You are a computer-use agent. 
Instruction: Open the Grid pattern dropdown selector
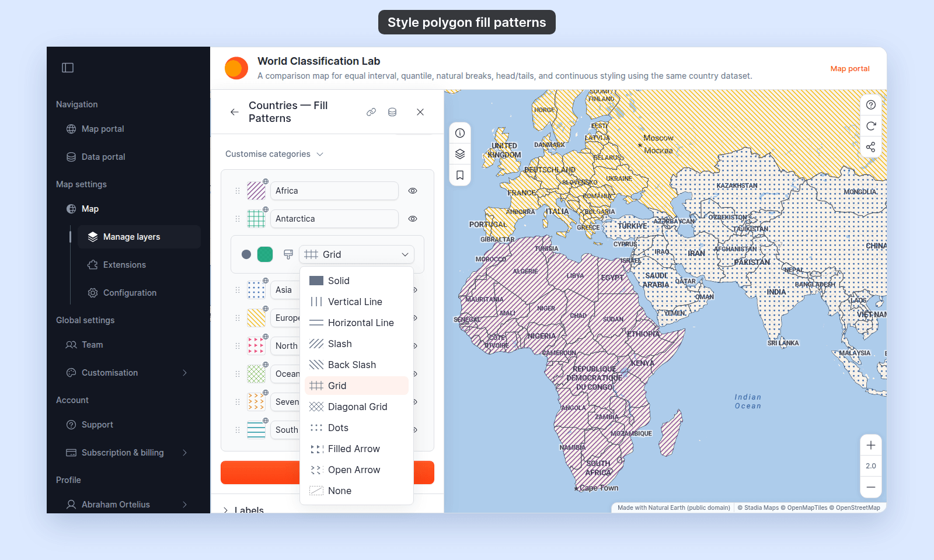pos(357,254)
